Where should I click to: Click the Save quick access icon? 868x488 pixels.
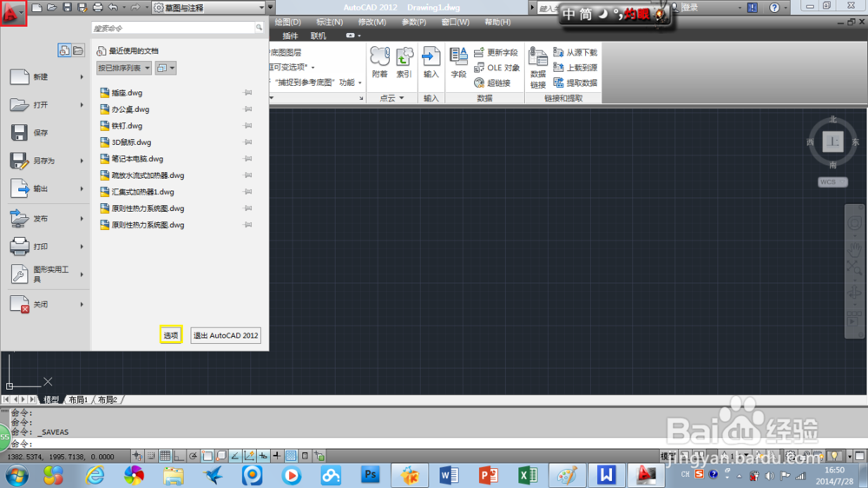(67, 7)
